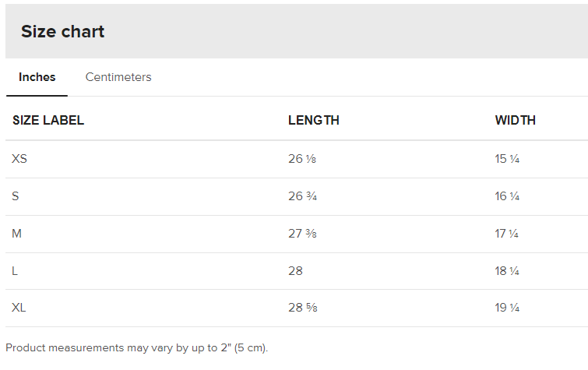The height and width of the screenshot is (370, 588).
Task: Click the XS width value 15 ¼
Action: click(507, 159)
